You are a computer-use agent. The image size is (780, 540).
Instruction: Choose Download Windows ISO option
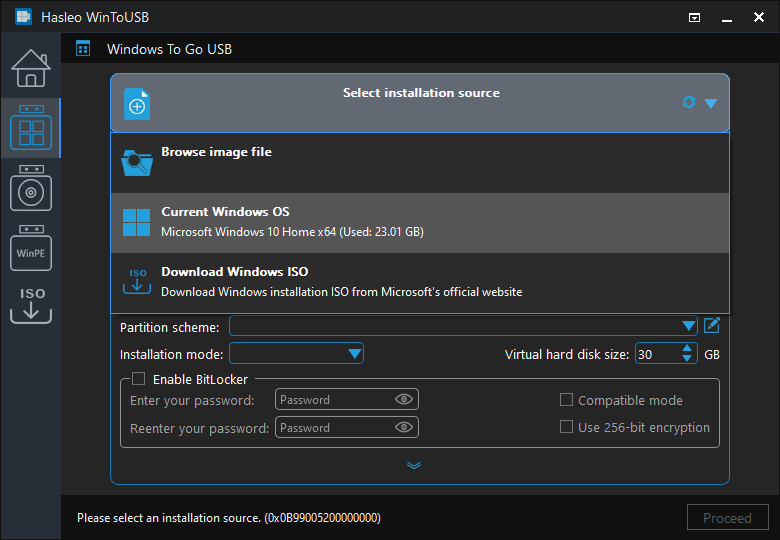tap(420, 282)
